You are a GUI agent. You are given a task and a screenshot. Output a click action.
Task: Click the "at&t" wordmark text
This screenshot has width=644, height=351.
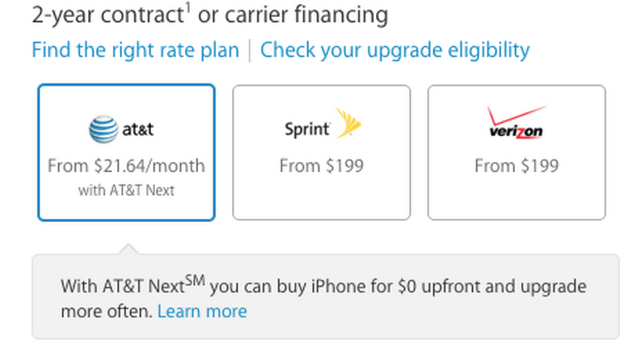[x=137, y=130]
